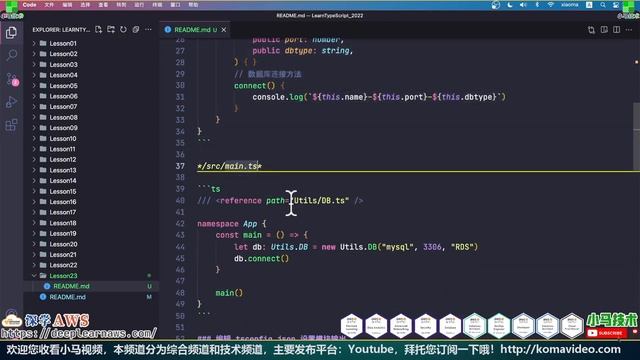Select the Lesson10 folder row
This screenshot has width=640, height=360.
[92, 138]
